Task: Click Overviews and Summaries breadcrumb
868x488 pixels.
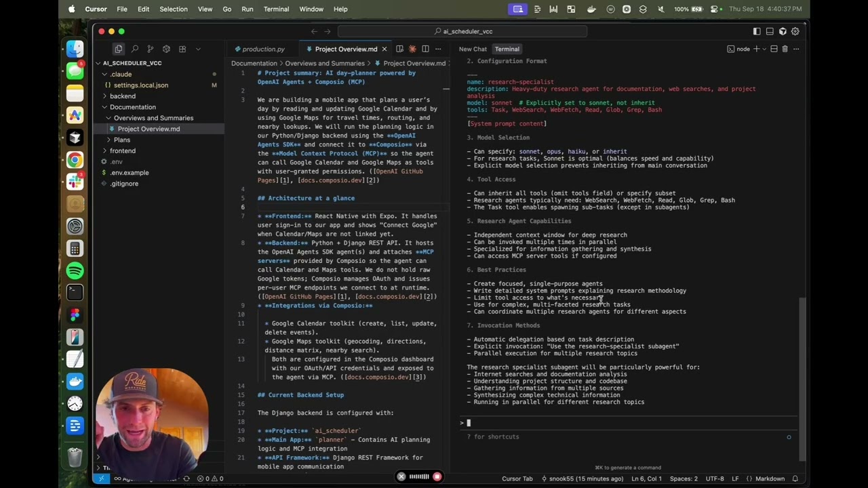Action: coord(325,63)
